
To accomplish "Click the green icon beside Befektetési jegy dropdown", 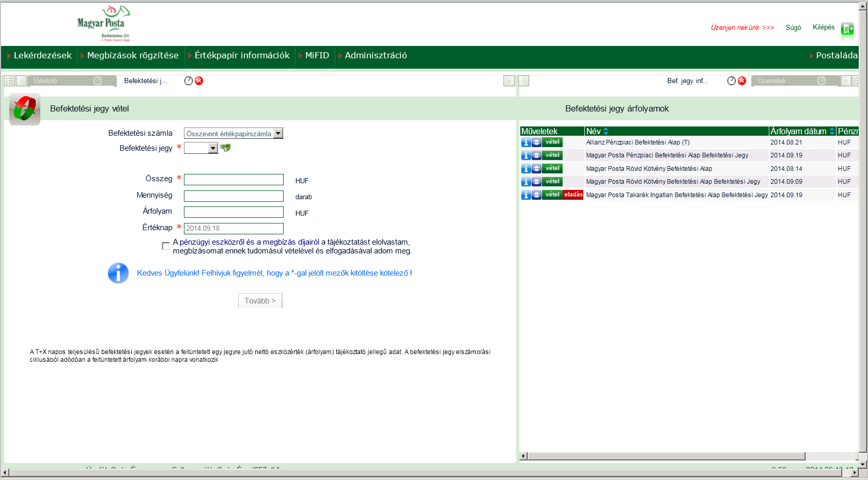I will coord(225,148).
